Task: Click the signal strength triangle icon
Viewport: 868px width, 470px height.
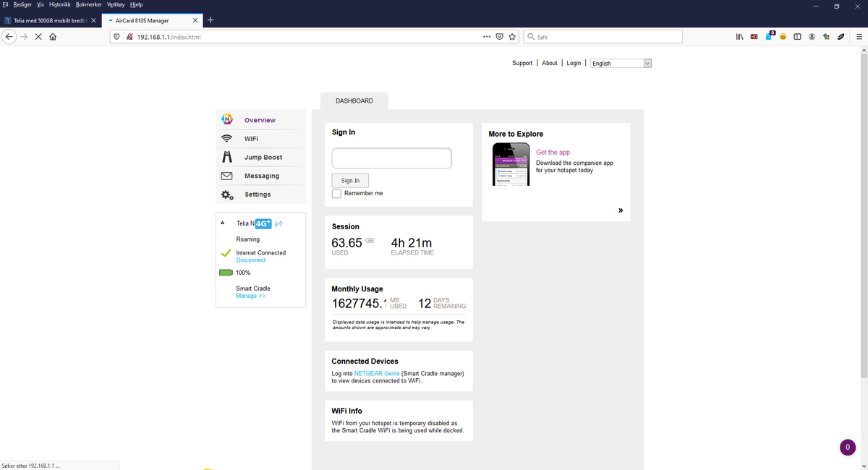Action: tap(223, 223)
